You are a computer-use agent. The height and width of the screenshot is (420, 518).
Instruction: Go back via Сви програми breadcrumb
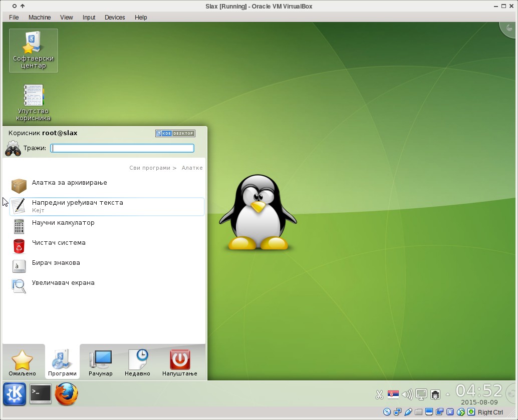pos(150,168)
